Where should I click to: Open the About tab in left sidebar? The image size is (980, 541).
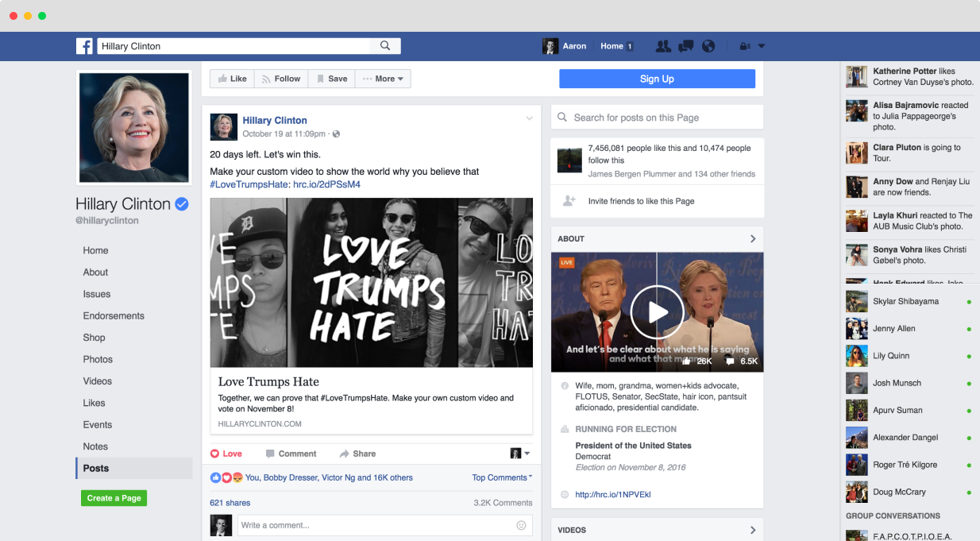point(95,272)
